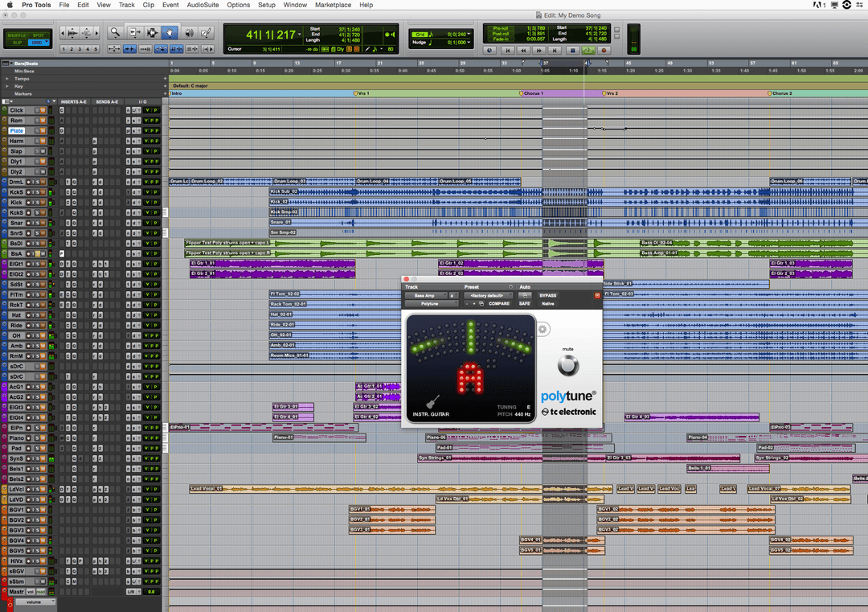The height and width of the screenshot is (612, 868).
Task: Select the Plate track name
Action: click(x=17, y=131)
